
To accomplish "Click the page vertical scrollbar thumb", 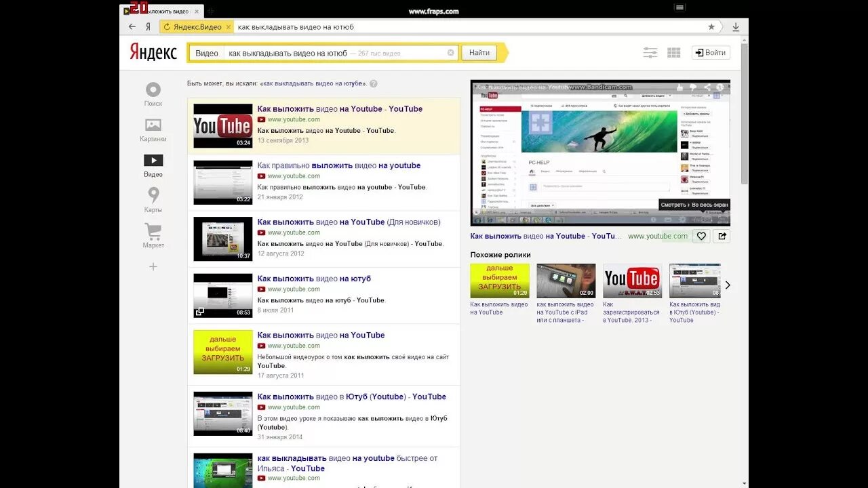I will pos(744,113).
